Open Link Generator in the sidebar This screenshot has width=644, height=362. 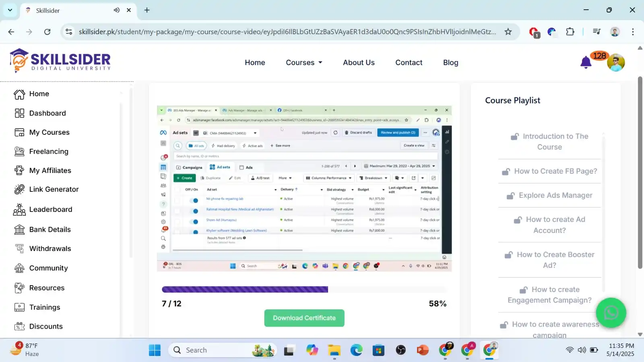(x=46, y=189)
